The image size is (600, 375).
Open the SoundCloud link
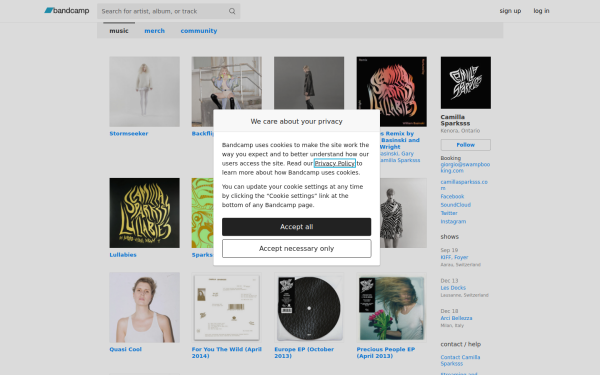click(x=455, y=205)
